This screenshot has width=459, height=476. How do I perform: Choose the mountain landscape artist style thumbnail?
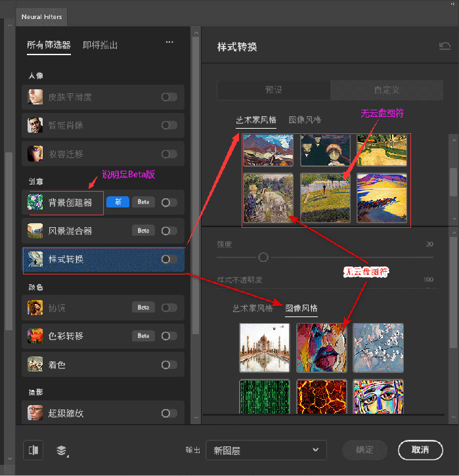pyautogui.click(x=268, y=150)
